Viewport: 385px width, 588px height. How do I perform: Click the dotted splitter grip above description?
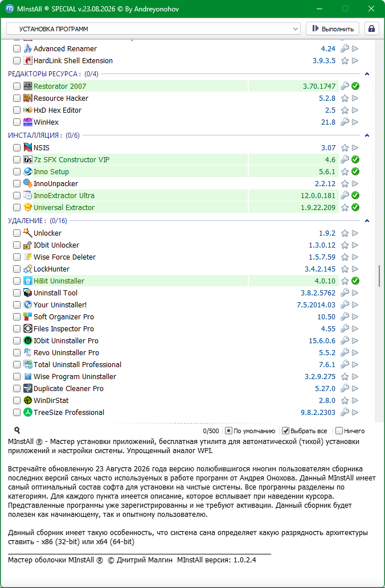point(192,422)
